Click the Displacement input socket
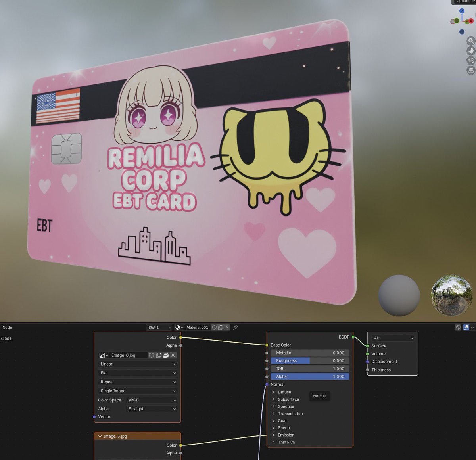The image size is (476, 460). pyautogui.click(x=367, y=362)
